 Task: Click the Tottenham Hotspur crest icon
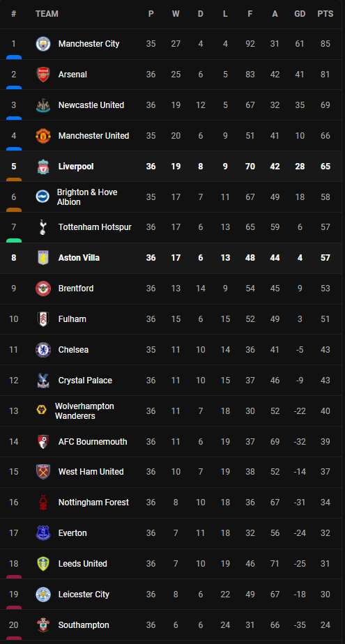coord(43,227)
